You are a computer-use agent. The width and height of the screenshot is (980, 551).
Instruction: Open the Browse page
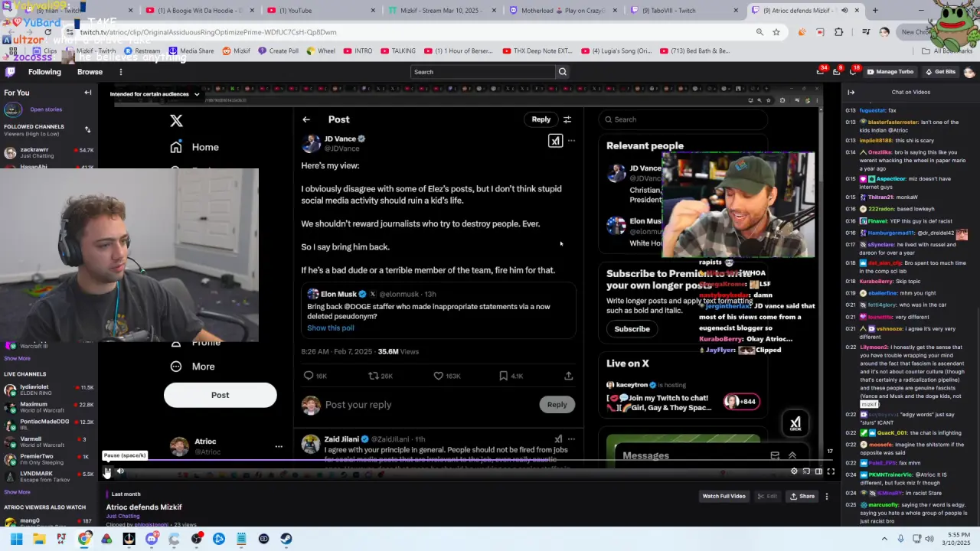(x=90, y=72)
